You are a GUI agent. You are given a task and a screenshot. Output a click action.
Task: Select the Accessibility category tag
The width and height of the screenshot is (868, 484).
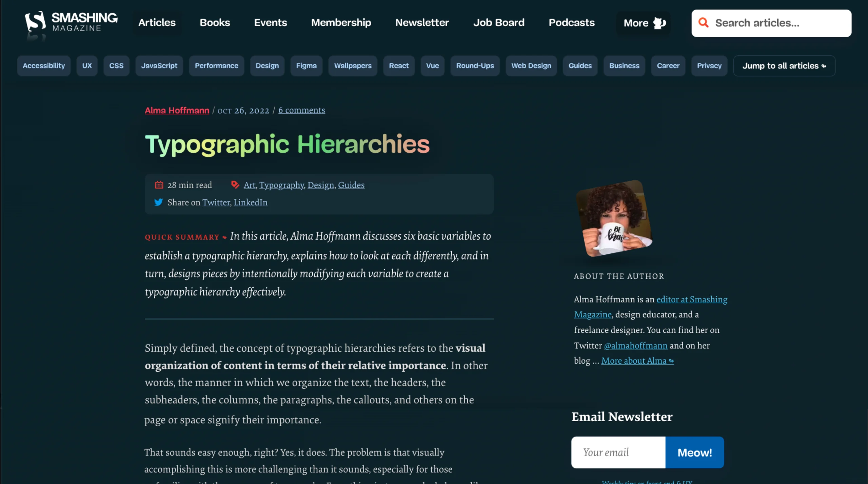tap(44, 66)
